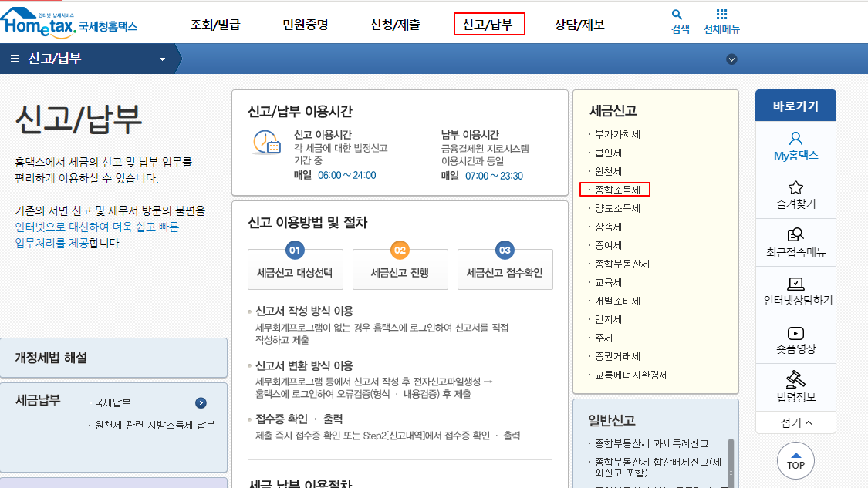
Task: Click the TOP scroll button
Action: coord(795,460)
